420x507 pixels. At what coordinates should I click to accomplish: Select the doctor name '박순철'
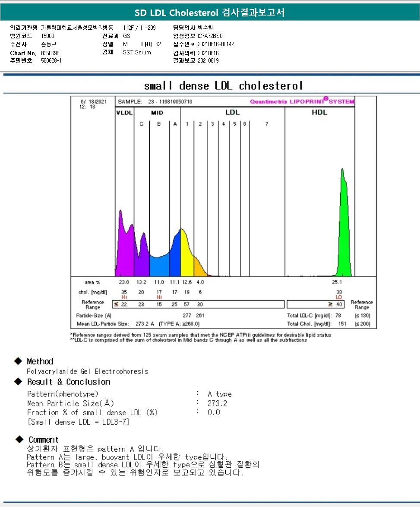coord(205,28)
